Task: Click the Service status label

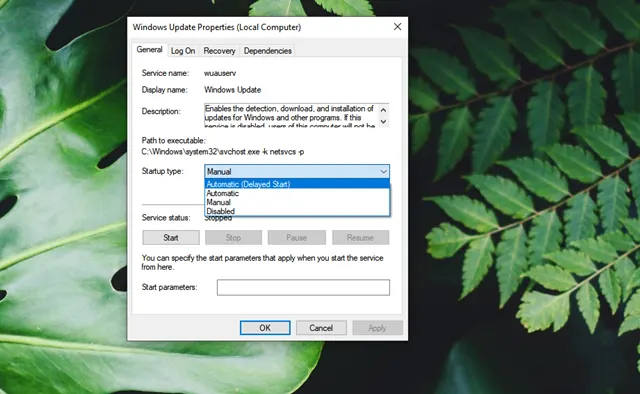Action: pos(166,218)
